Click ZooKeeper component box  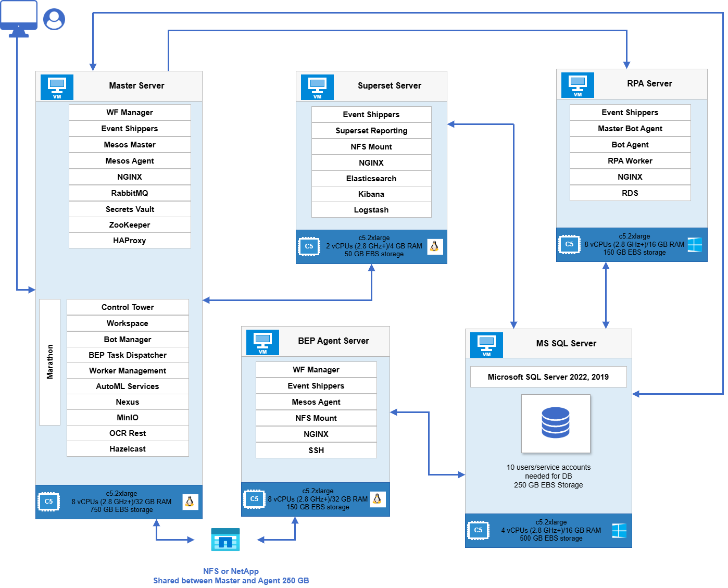(x=130, y=225)
